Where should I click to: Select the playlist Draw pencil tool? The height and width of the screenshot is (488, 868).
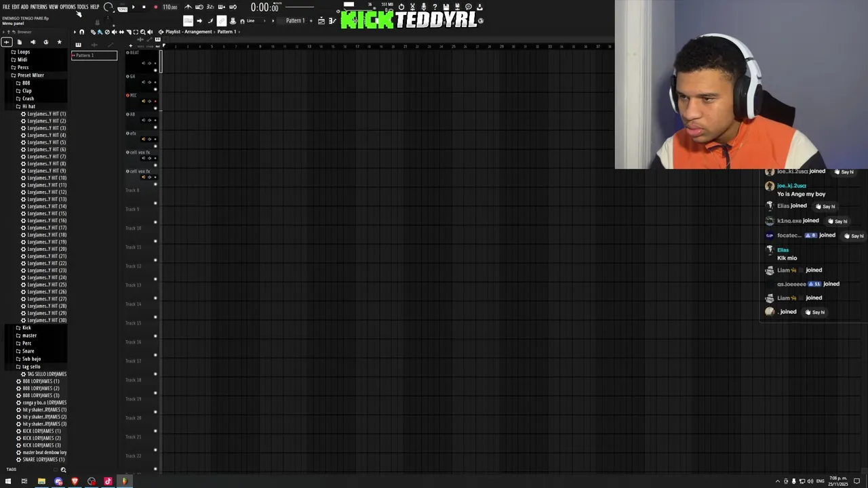tap(93, 32)
